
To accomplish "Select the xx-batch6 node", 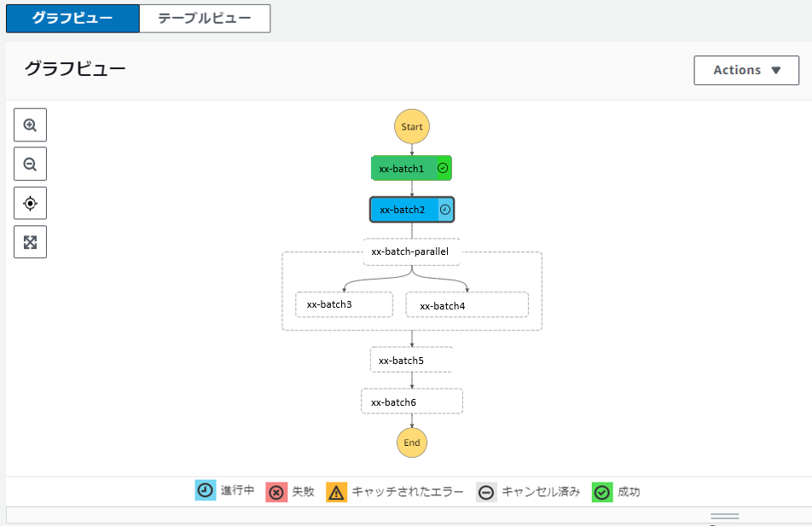I will [411, 401].
